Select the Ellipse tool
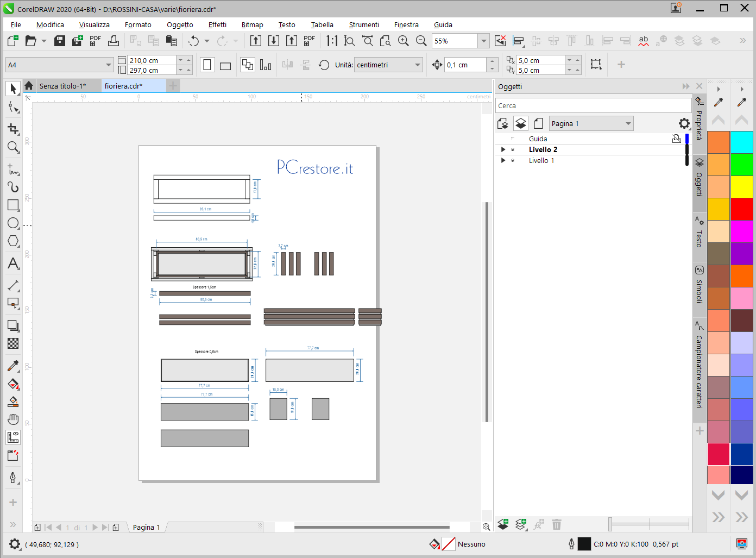 click(x=13, y=223)
